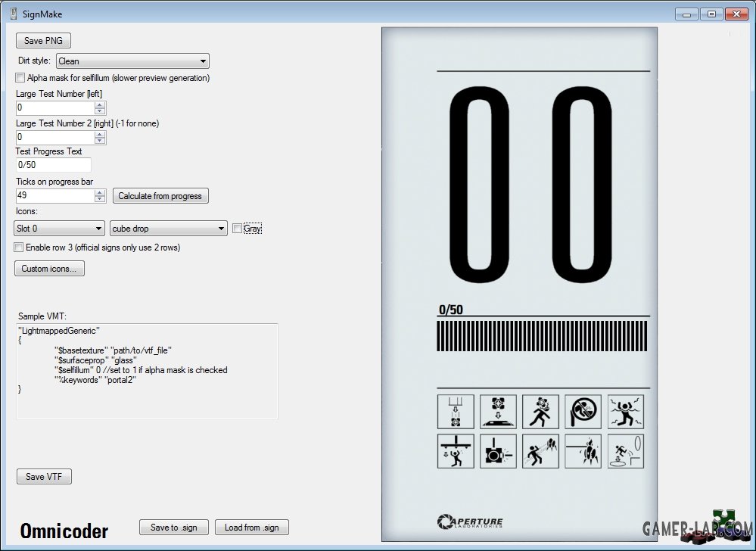The width and height of the screenshot is (756, 551).
Task: Click the laser redirection cube icon
Action: (x=498, y=451)
